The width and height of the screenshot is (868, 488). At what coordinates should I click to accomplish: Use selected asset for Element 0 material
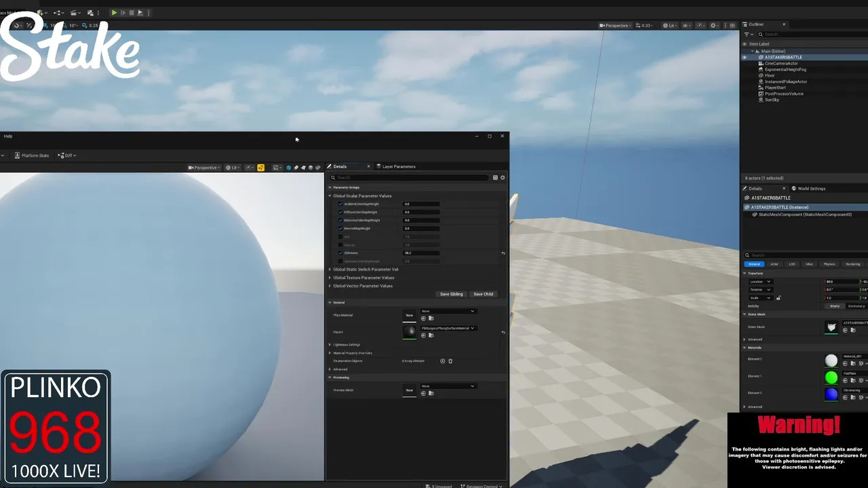tap(845, 363)
